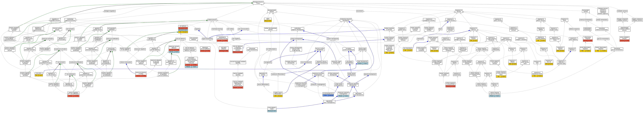Viewport: 644px width, 113px height.
Task: Click the 'cell motility' node
Action: click(230, 29)
